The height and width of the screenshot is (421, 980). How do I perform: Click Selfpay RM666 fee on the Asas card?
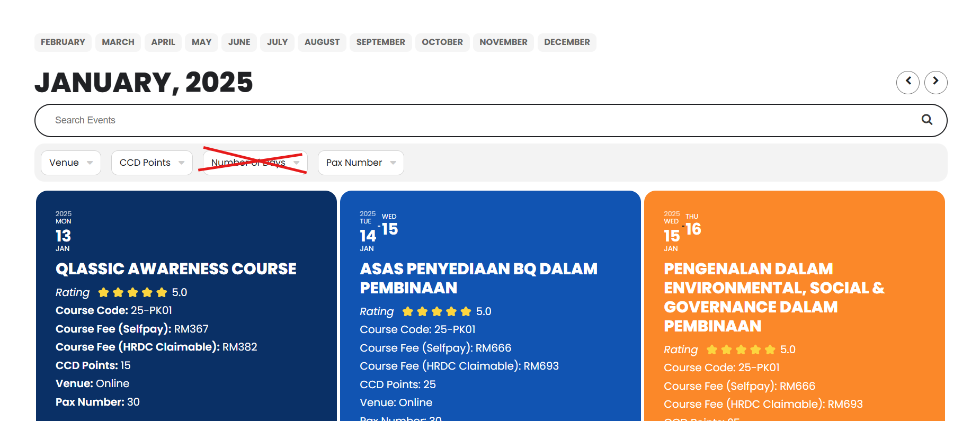[x=435, y=348]
